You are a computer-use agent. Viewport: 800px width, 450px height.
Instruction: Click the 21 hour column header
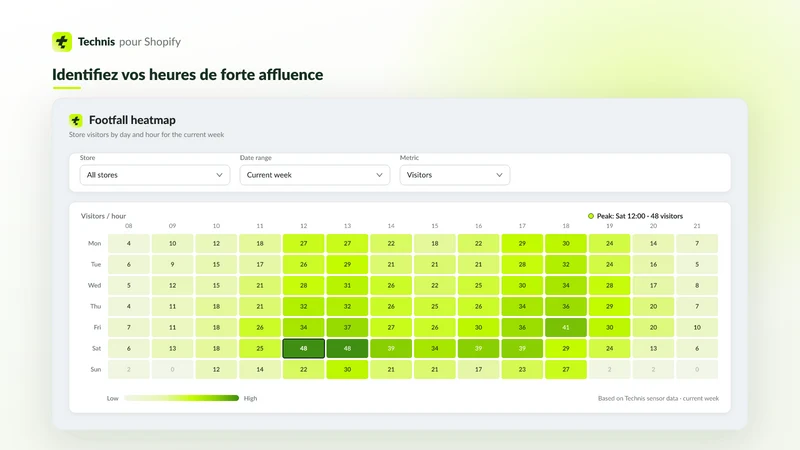pyautogui.click(x=697, y=226)
